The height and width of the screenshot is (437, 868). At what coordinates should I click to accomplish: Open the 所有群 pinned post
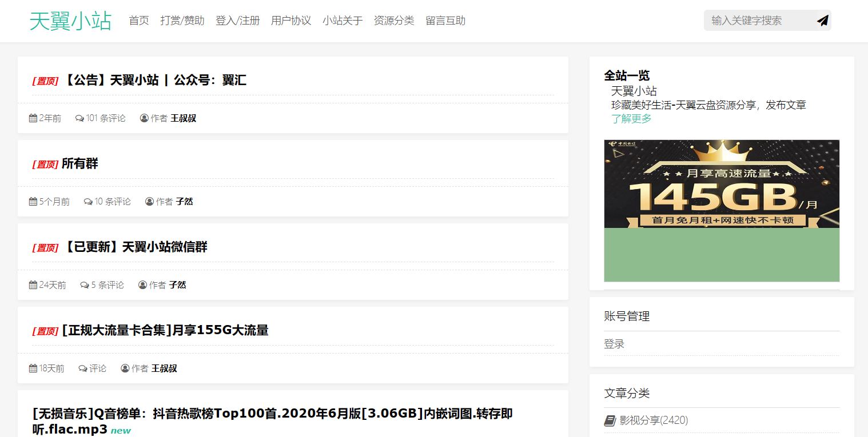pyautogui.click(x=80, y=163)
